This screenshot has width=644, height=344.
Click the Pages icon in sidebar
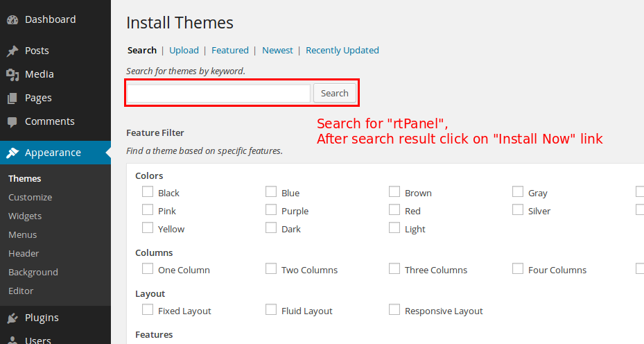12,98
